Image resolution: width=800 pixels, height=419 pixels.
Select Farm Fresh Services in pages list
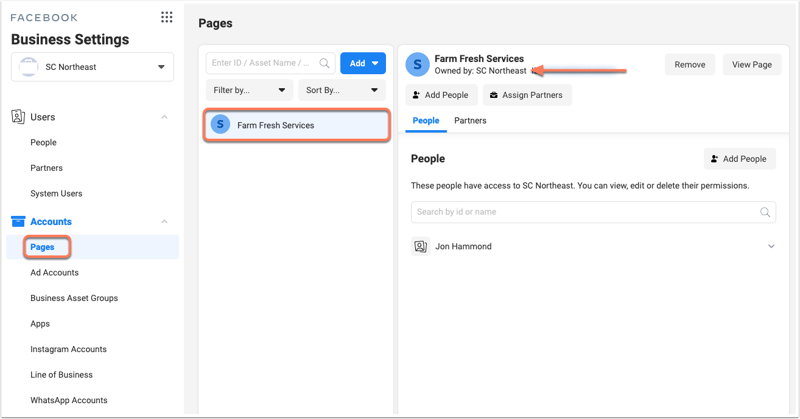click(297, 125)
